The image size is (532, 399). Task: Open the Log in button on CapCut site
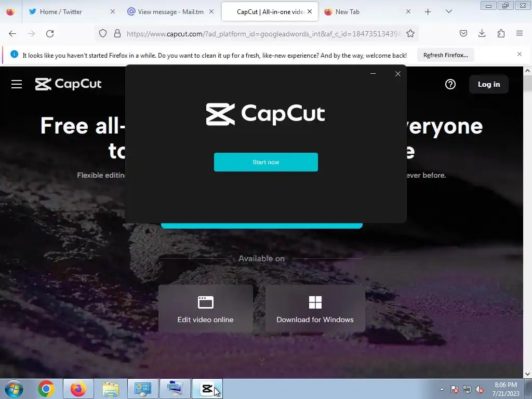coord(488,84)
